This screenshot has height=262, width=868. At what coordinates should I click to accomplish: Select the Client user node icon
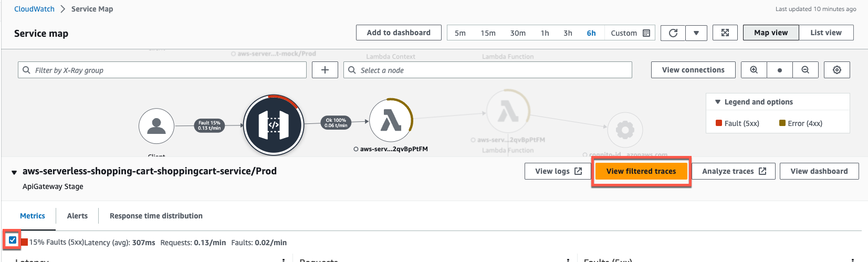point(156,126)
